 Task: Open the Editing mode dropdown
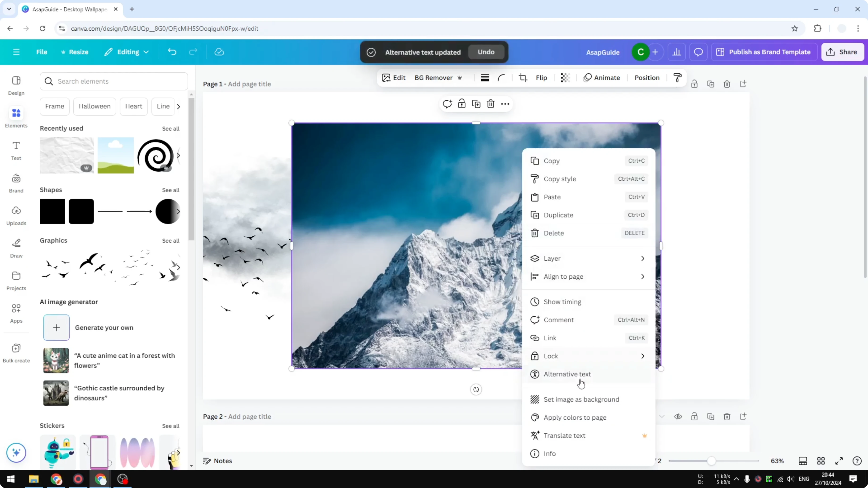click(126, 52)
